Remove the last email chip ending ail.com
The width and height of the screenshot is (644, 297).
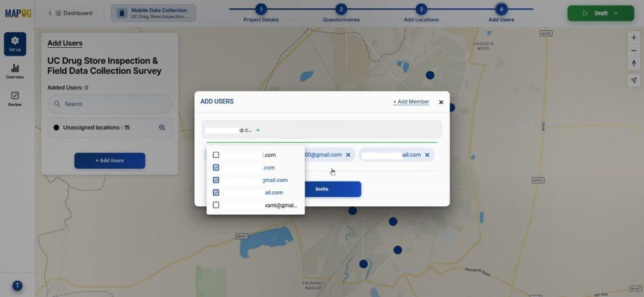pyautogui.click(x=427, y=155)
